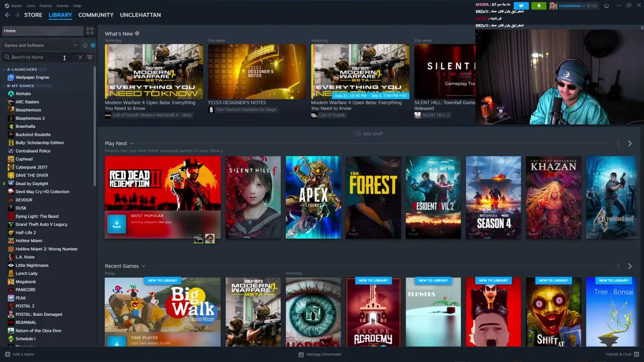644x362 pixels.
Task: Open the Help menu
Action: (77, 6)
